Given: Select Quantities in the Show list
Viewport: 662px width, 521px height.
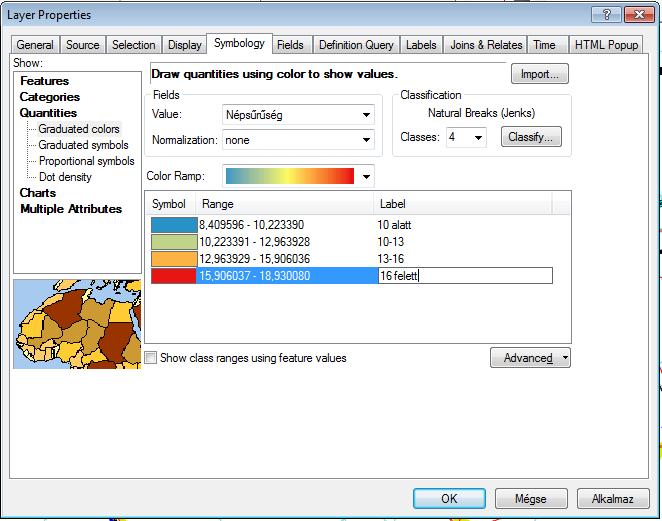Looking at the screenshot, I should (48, 113).
